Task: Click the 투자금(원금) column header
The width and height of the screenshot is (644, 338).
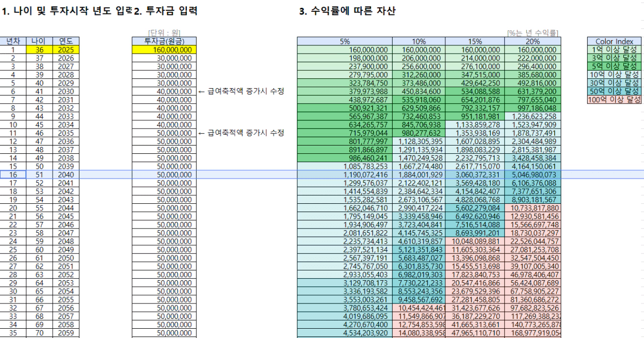Action: click(x=163, y=42)
